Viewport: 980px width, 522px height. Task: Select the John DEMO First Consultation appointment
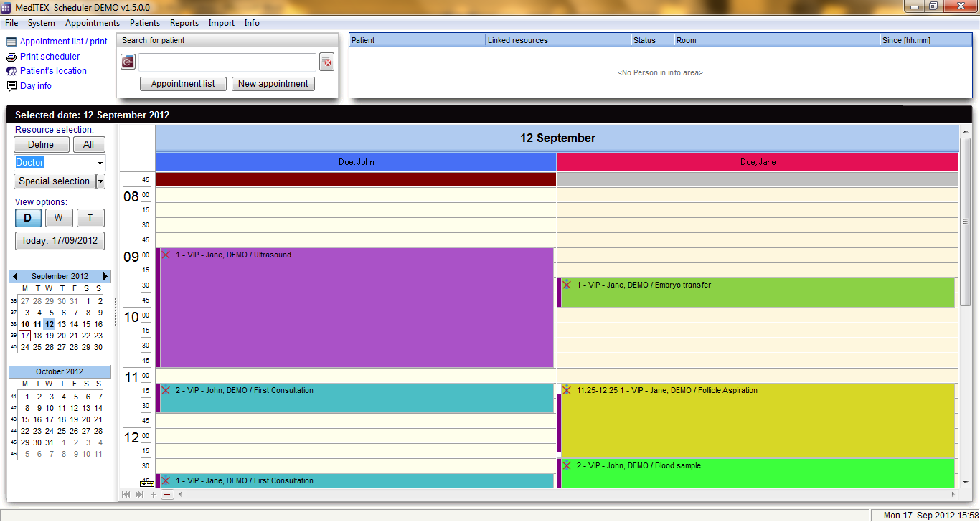click(355, 398)
